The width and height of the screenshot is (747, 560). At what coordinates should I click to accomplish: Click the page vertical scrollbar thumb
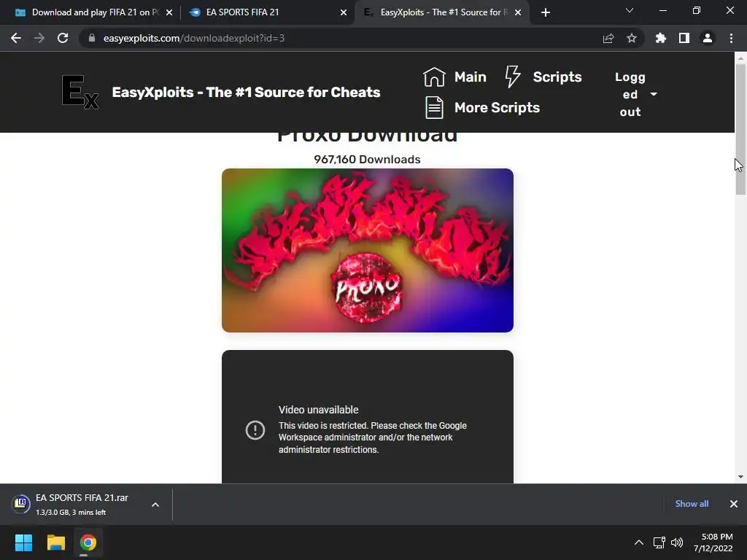pos(740,128)
